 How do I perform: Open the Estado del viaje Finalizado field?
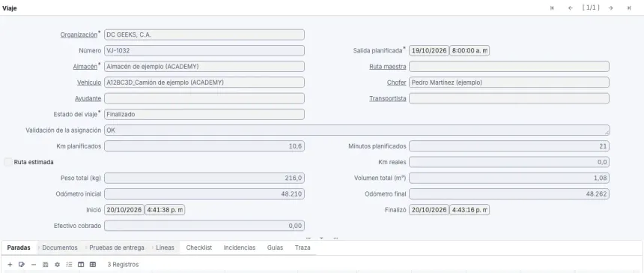[x=204, y=114]
